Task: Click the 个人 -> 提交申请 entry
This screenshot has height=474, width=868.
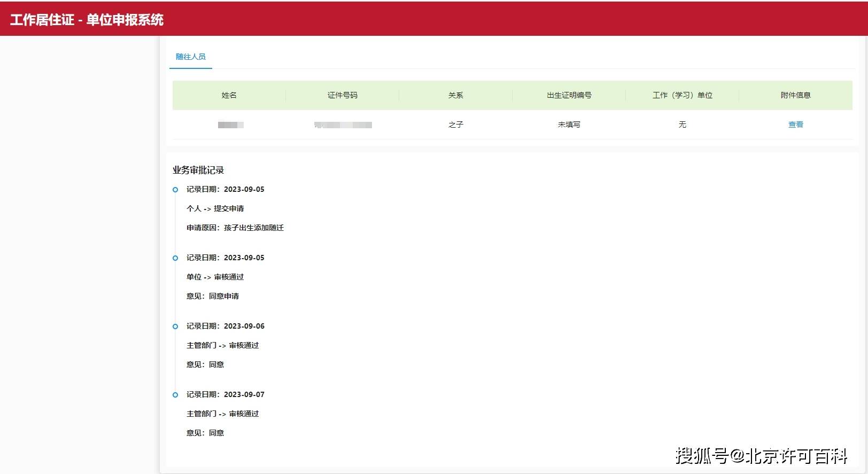Action: click(x=215, y=208)
